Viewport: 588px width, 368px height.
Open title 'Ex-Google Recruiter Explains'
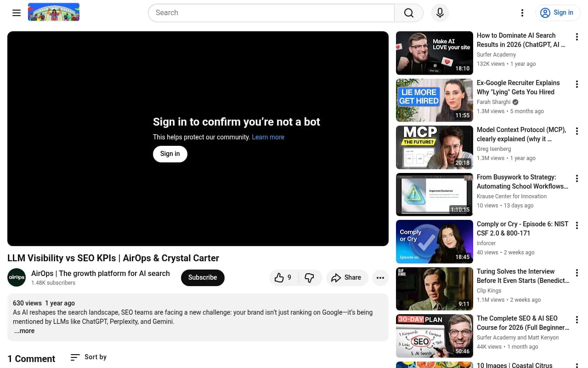pyautogui.click(x=518, y=87)
